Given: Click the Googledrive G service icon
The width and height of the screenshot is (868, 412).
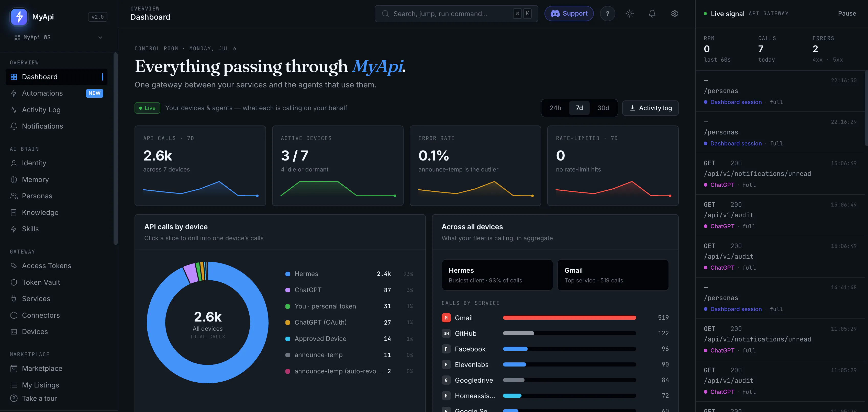Looking at the screenshot, I should (x=446, y=380).
